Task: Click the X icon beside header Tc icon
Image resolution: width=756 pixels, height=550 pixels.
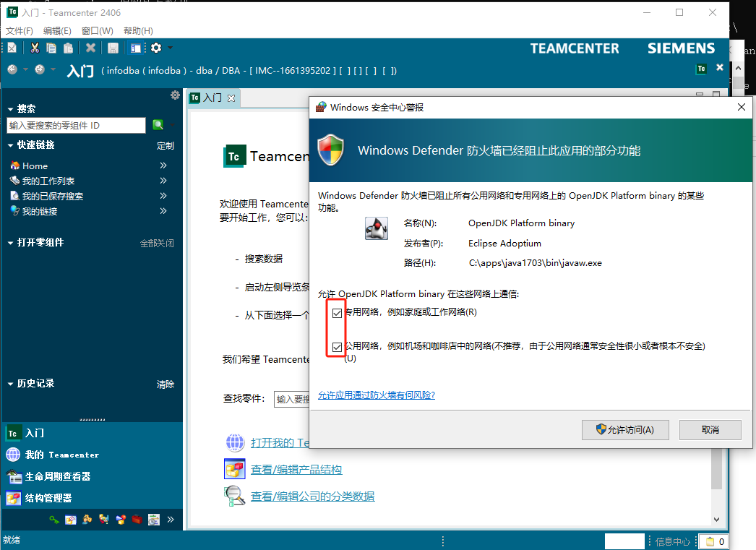Action: (x=720, y=67)
